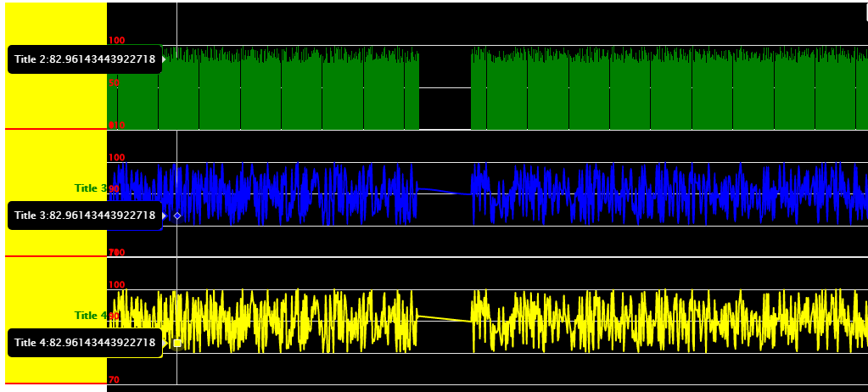Screen dimensions: 868x392
Task: Click the green "Title 4" axis label
Action: point(90,316)
